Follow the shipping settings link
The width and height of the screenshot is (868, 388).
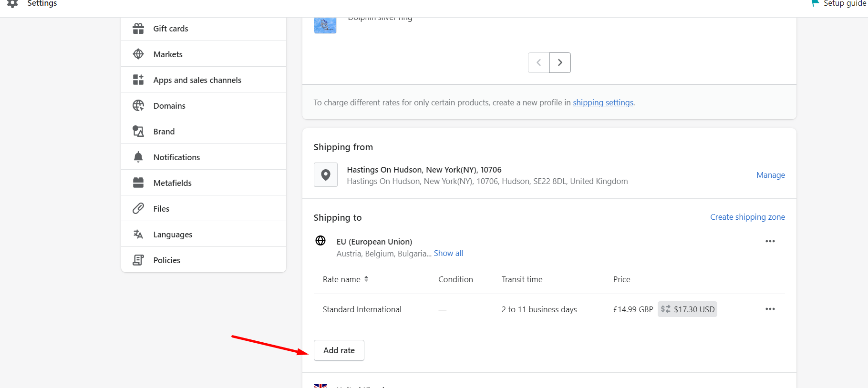(603, 102)
